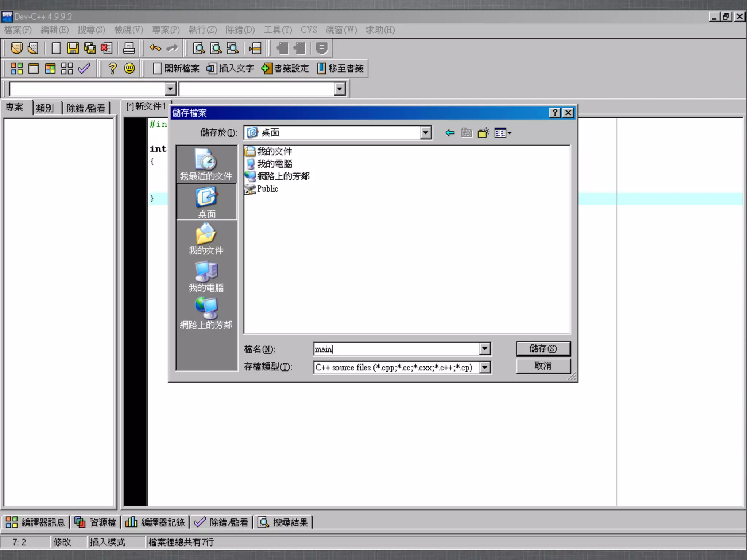Expand the 儲存於 location dropdown
The width and height of the screenshot is (747, 560).
(x=425, y=133)
